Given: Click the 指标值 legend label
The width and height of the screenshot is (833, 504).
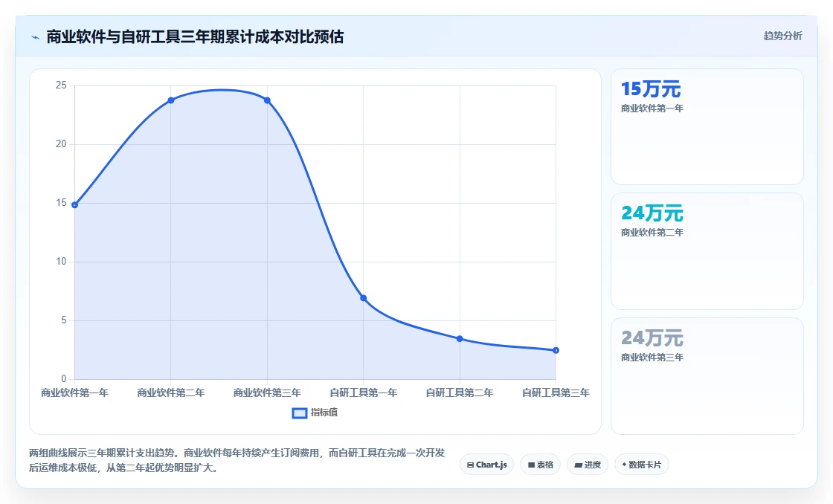Looking at the screenshot, I should (324, 413).
